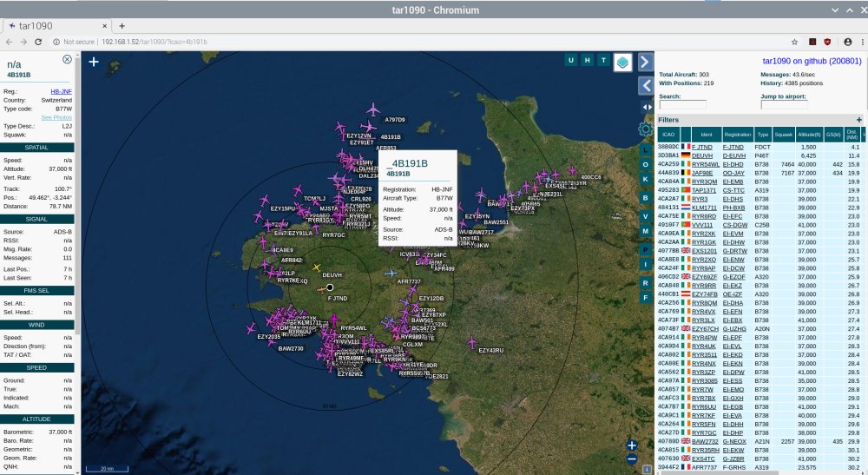Select the 400CC6 aircraft icon
The width and height of the screenshot is (868, 475).
pyautogui.click(x=572, y=170)
